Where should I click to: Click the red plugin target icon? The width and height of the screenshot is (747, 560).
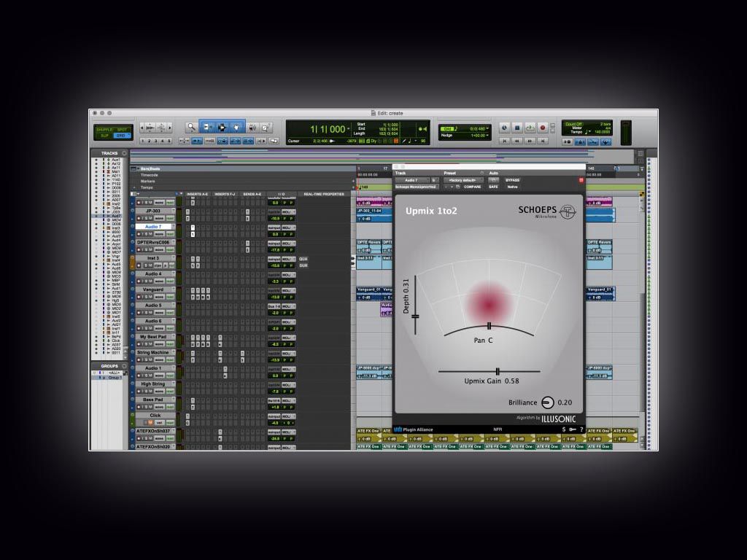tap(581, 180)
